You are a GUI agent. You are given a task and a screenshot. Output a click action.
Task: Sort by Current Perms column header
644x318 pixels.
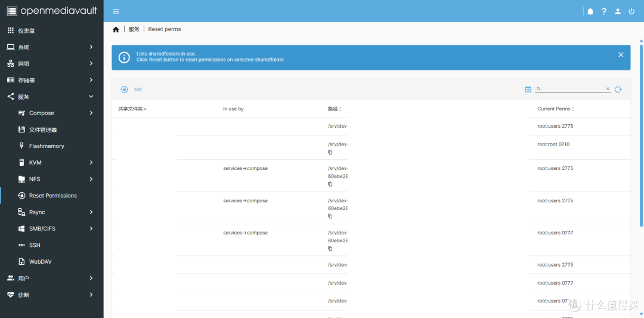555,109
